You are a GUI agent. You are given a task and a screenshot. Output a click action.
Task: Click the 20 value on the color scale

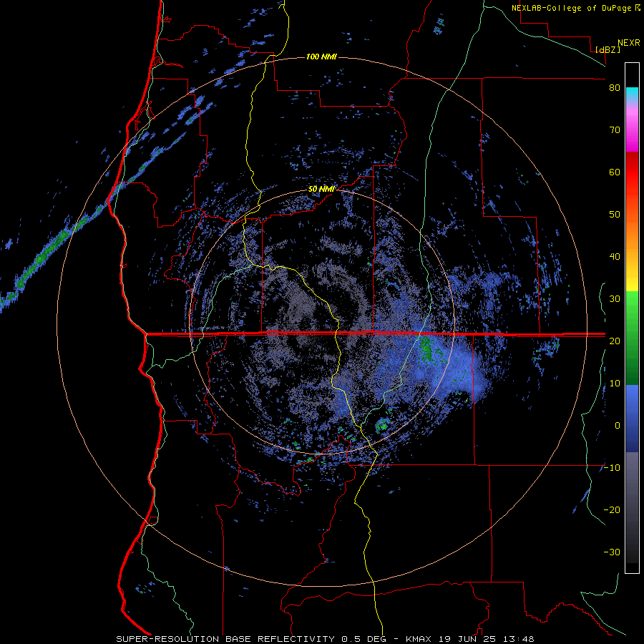click(615, 341)
